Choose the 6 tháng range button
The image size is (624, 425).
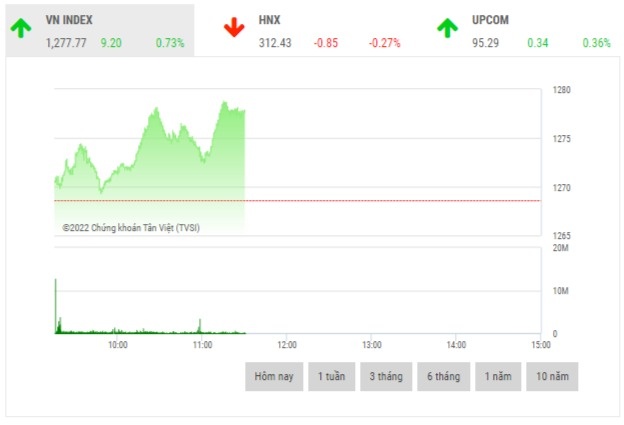pyautogui.click(x=443, y=376)
